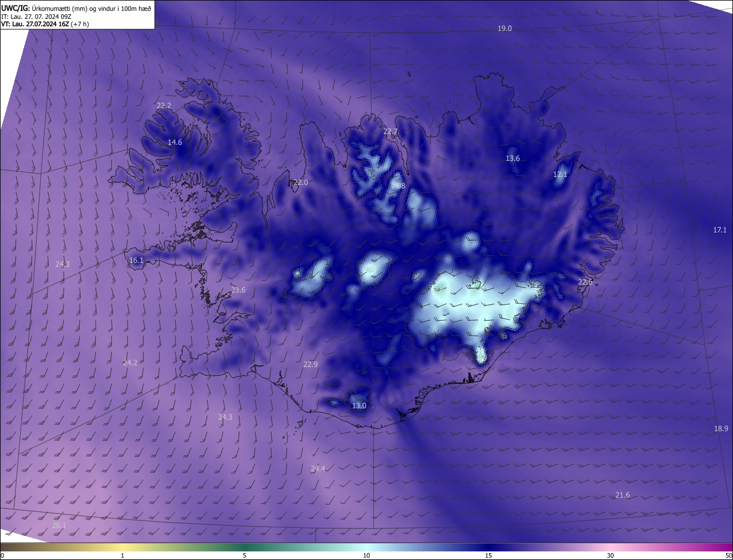Click the 13.6 value in northeast Iceland
The height and width of the screenshot is (560, 733).
tap(513, 159)
